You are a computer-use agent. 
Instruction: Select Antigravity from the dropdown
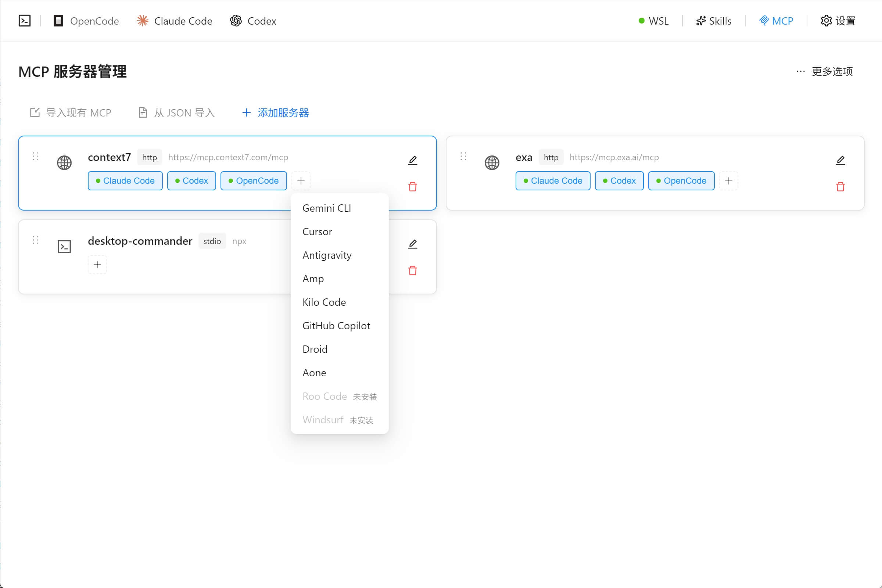click(x=340, y=255)
